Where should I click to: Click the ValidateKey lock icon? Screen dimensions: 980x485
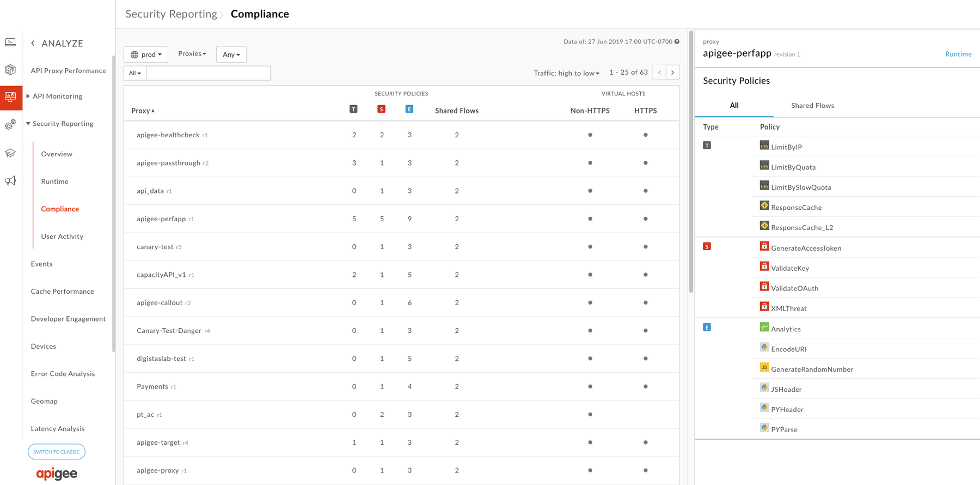click(x=764, y=266)
